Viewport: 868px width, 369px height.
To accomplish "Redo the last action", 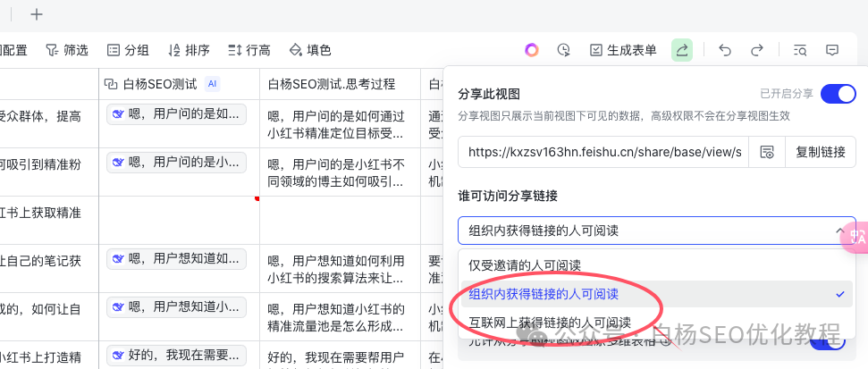I will [x=757, y=50].
